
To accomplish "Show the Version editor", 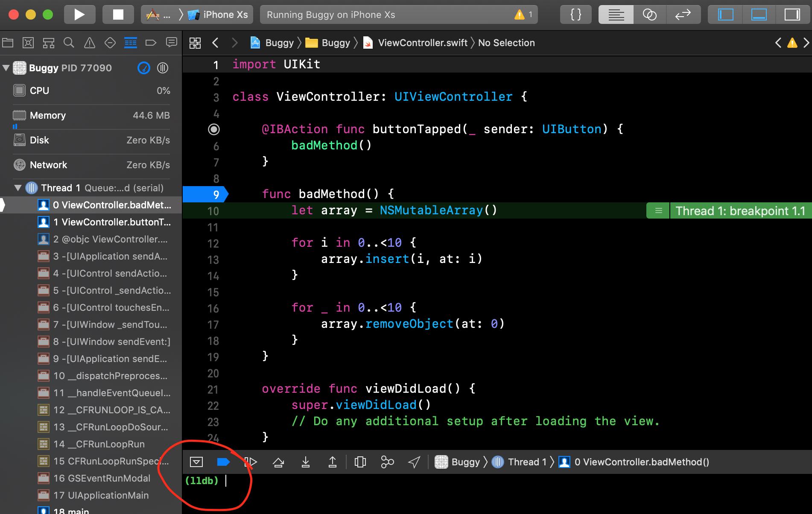I will click(683, 15).
